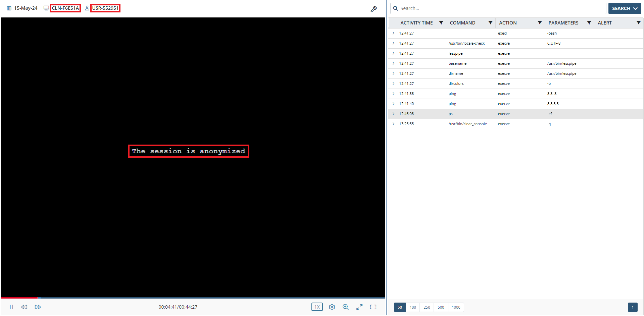Click the fast forward button

(x=38, y=307)
